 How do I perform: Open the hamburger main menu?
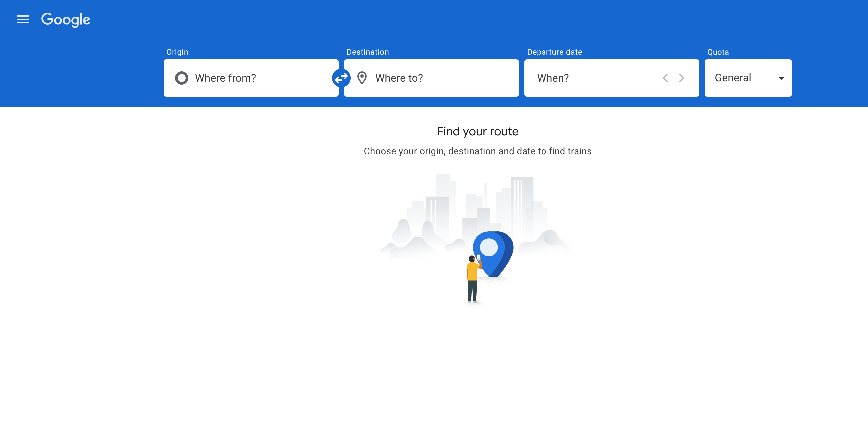pos(23,20)
